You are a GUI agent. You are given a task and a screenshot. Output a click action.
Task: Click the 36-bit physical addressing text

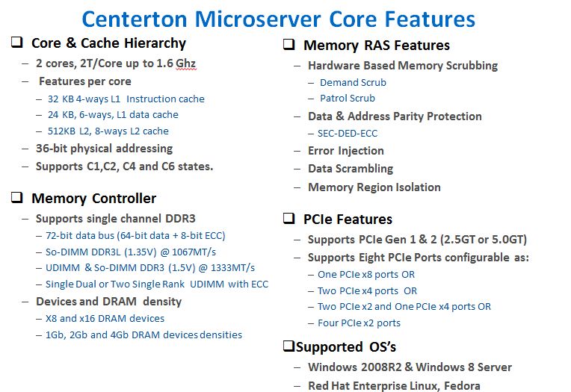(104, 149)
